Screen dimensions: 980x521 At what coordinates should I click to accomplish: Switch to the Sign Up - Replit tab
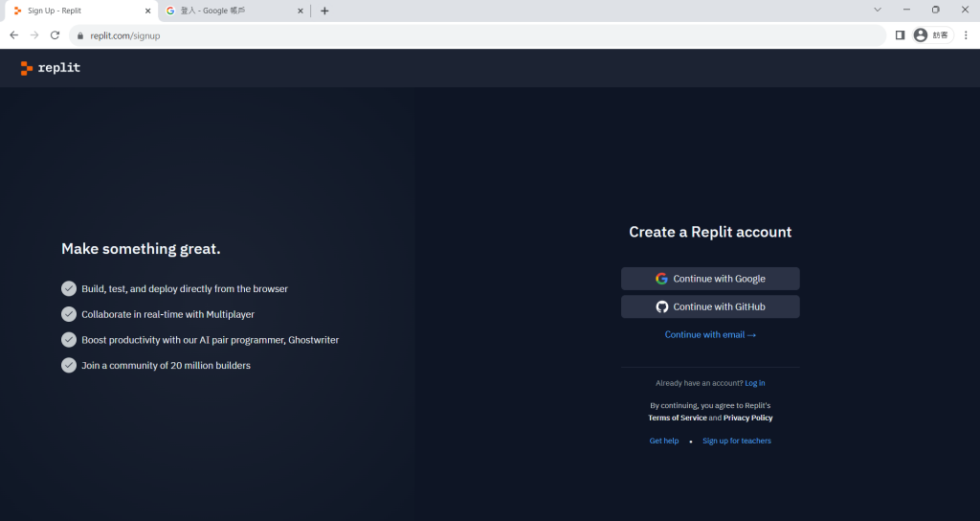click(x=81, y=11)
